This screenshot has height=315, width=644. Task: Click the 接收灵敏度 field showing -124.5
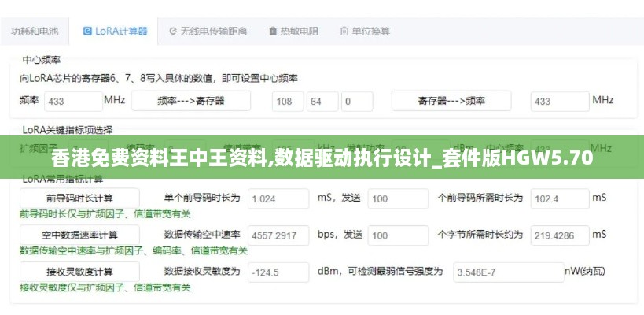point(278,272)
